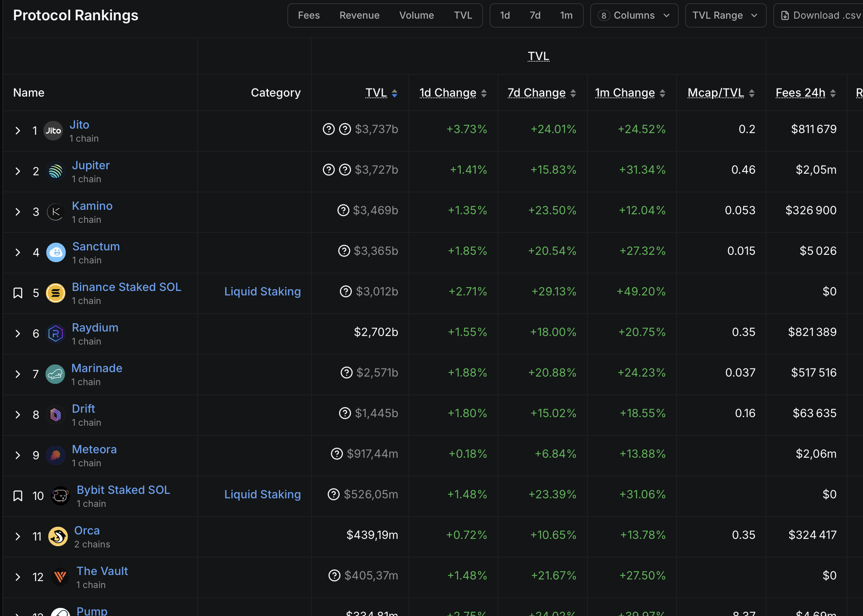Click the Jupiter protocol logo icon
This screenshot has width=863, height=616.
coord(56,171)
